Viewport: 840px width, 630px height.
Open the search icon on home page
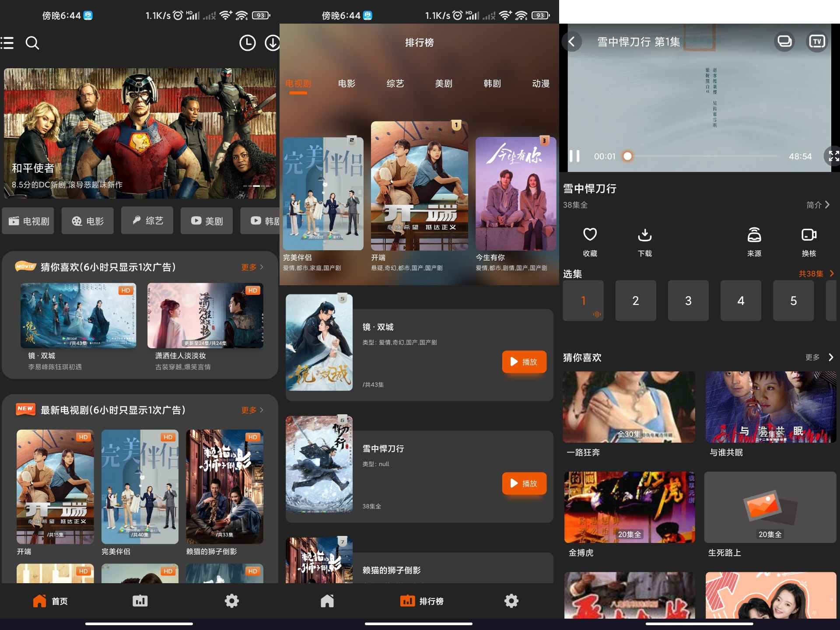coord(32,43)
